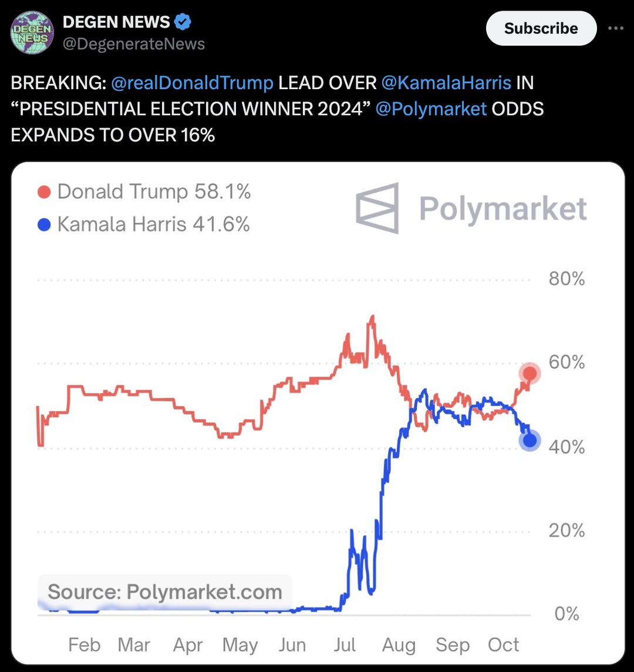The image size is (634, 672).
Task: Click the Source: Polymarket.com label
Action: click(165, 592)
